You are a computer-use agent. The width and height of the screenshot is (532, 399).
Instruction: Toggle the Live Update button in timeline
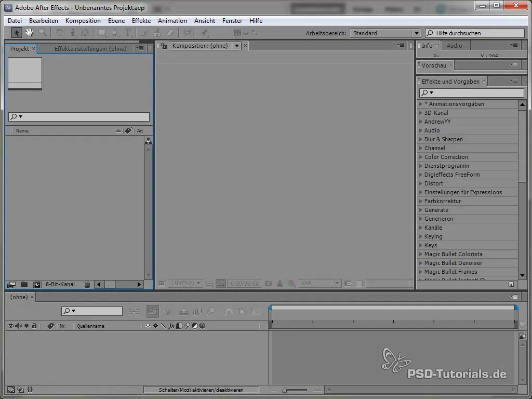tap(152, 311)
